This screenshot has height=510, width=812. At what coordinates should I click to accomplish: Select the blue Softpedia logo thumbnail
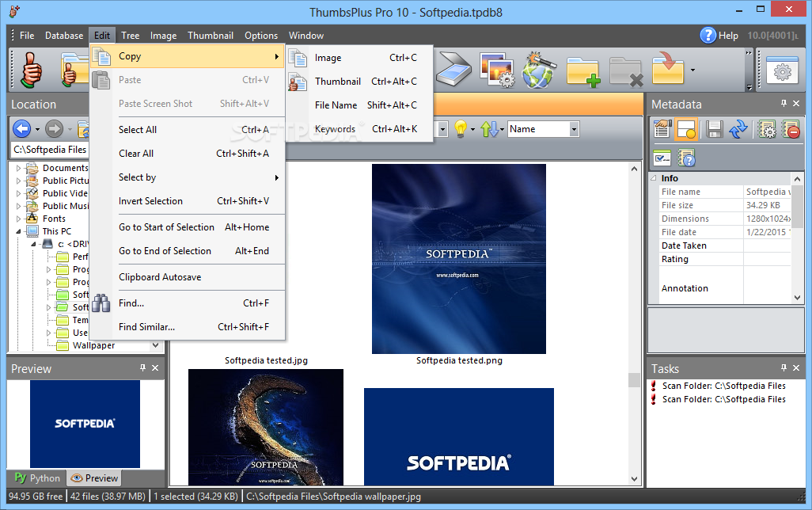[x=459, y=437]
